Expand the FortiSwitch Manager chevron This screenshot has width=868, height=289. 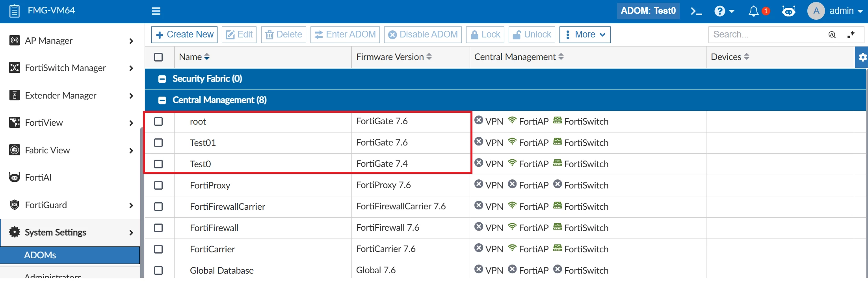click(131, 68)
